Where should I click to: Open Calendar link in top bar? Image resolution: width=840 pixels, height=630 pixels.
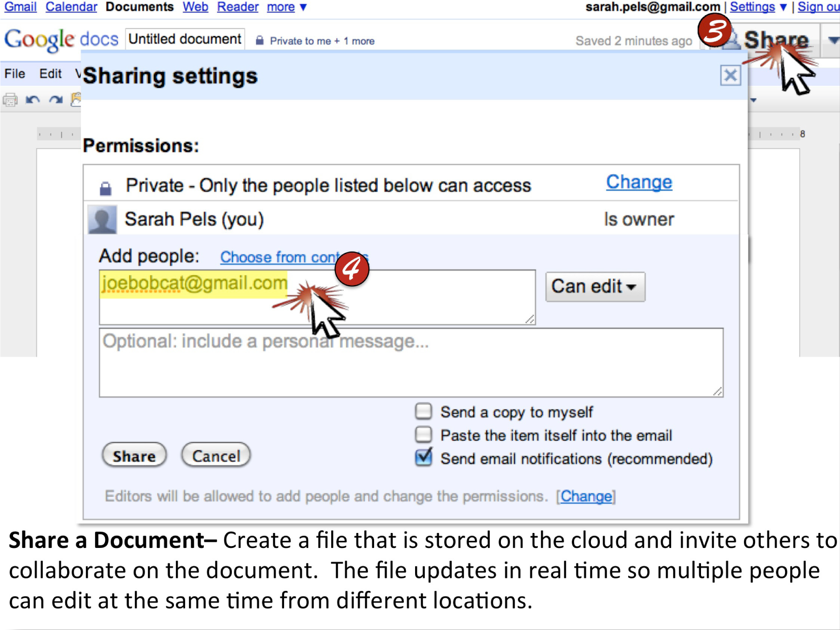pos(71,7)
